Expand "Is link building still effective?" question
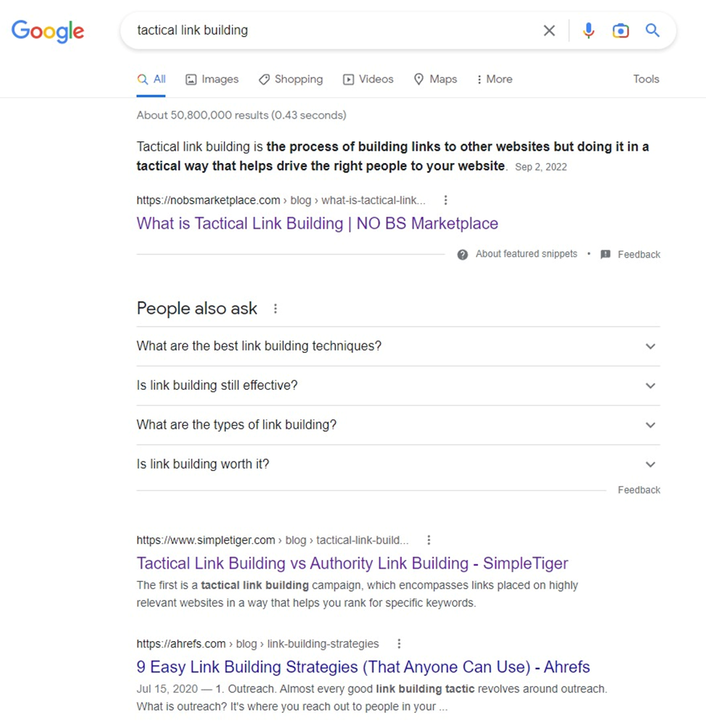706x728 pixels. tap(650, 385)
